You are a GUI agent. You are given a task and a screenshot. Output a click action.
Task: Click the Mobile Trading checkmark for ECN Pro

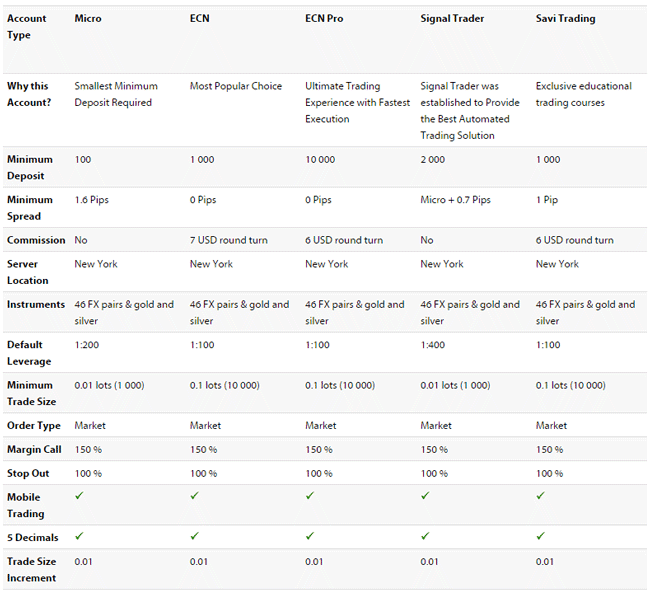point(310,495)
